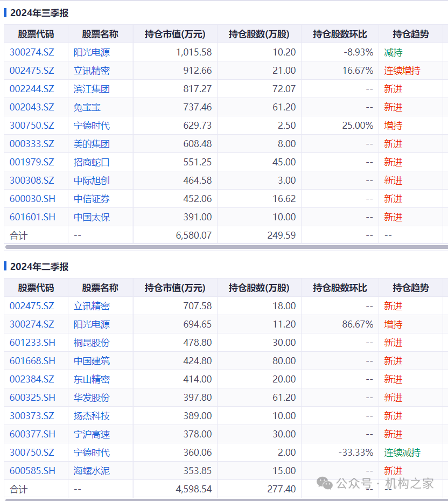This screenshot has height=501, width=448.
Task: Click stock code 600030.SH
Action: [x=32, y=199]
